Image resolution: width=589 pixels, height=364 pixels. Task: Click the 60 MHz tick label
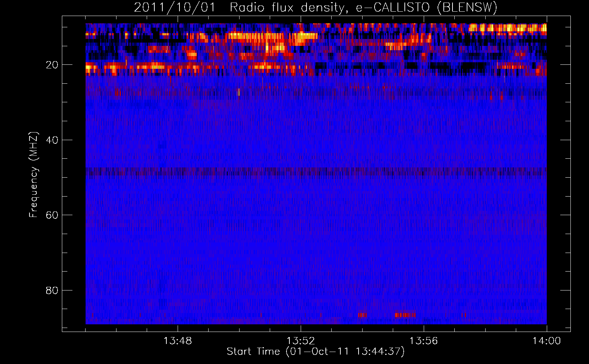(x=52, y=215)
